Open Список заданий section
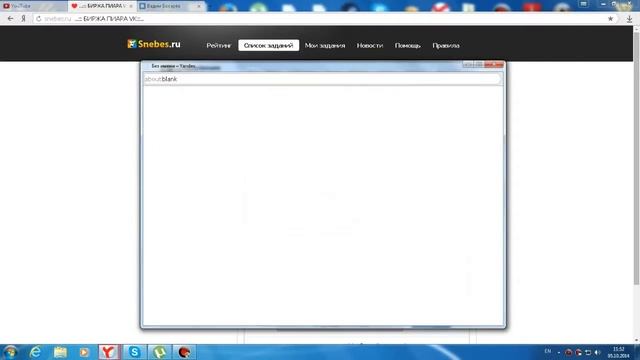Viewport: 640px width, 360px height. pos(269,45)
